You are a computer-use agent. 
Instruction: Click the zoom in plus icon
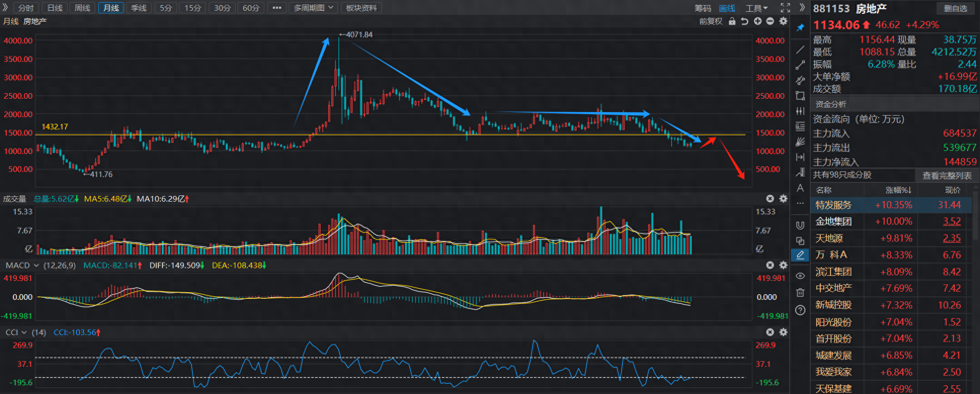(758, 21)
